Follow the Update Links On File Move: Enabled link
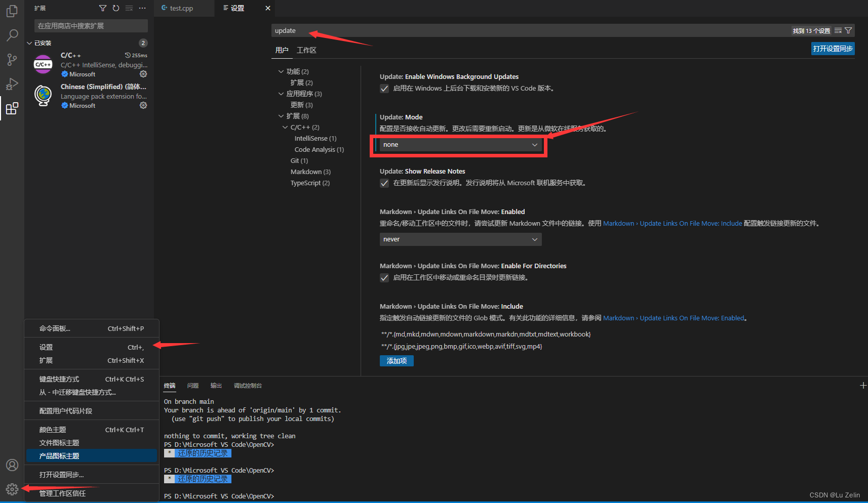Image resolution: width=868 pixels, height=503 pixels. (x=674, y=318)
